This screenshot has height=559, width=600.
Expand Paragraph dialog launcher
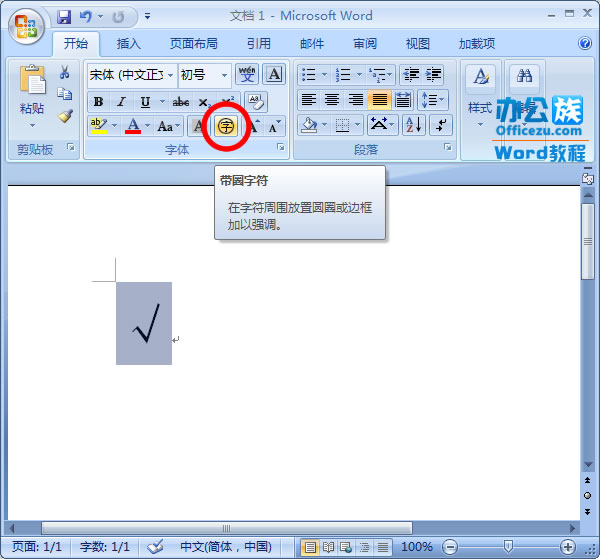coord(448,147)
